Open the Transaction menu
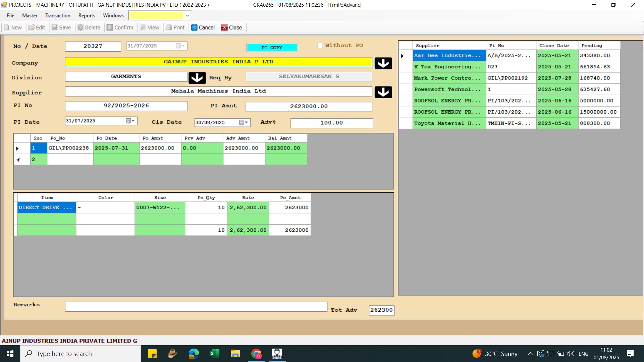This screenshot has width=644, height=362. [x=58, y=15]
